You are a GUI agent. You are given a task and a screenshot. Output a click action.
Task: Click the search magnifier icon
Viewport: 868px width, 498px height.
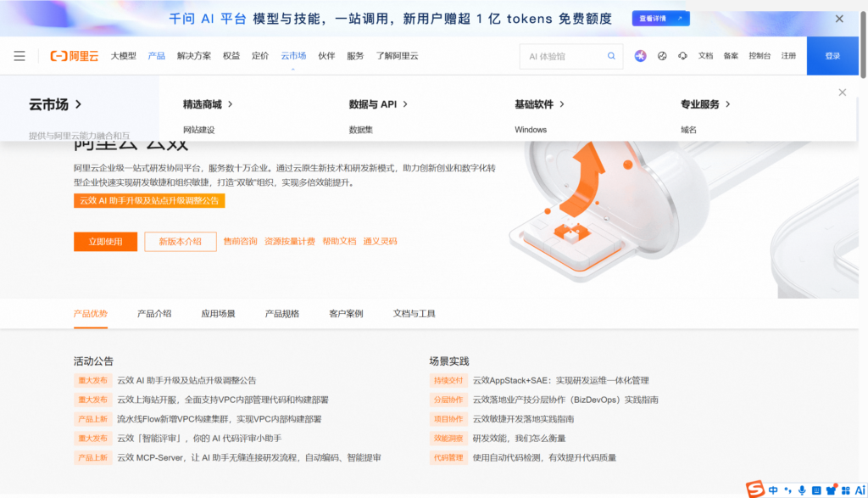coord(611,56)
